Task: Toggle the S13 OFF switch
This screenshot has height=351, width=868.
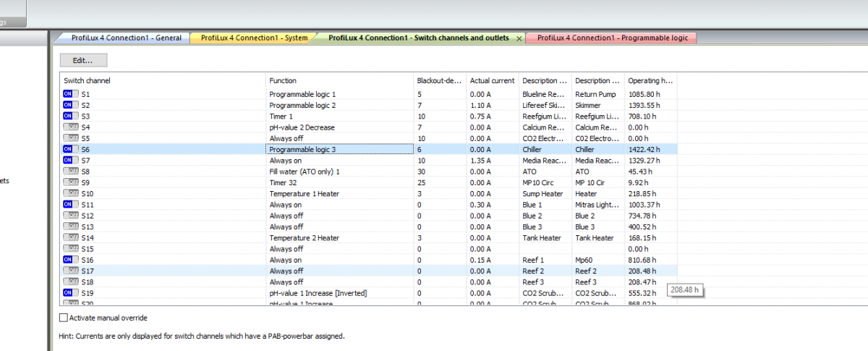Action: [x=70, y=227]
